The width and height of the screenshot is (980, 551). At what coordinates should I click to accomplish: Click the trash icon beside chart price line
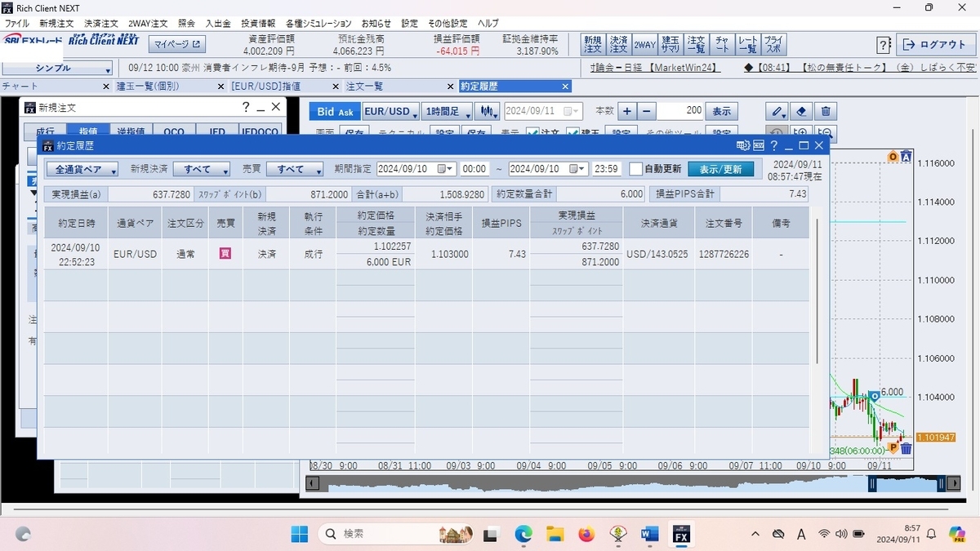click(906, 448)
